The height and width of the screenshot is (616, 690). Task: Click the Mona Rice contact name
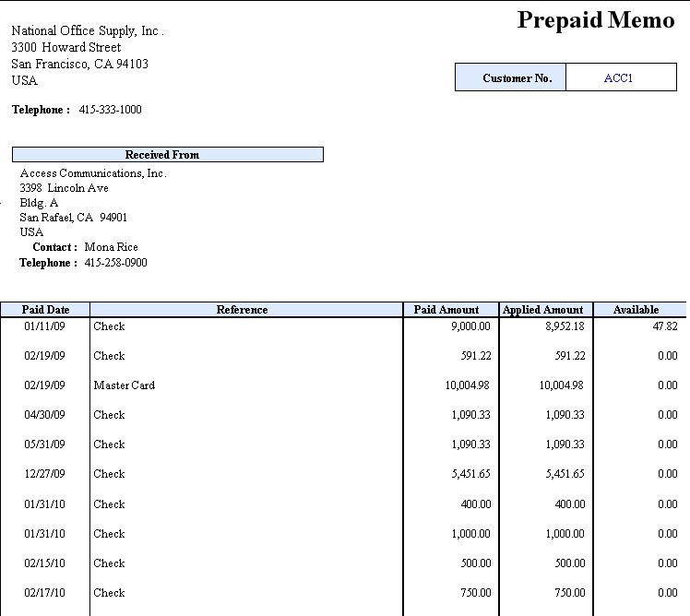[111, 247]
